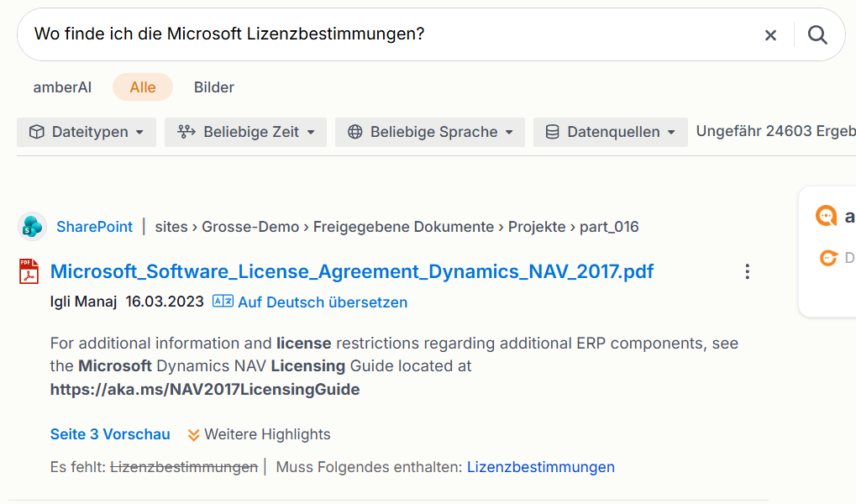Clear the search query with the X icon

pyautogui.click(x=770, y=35)
